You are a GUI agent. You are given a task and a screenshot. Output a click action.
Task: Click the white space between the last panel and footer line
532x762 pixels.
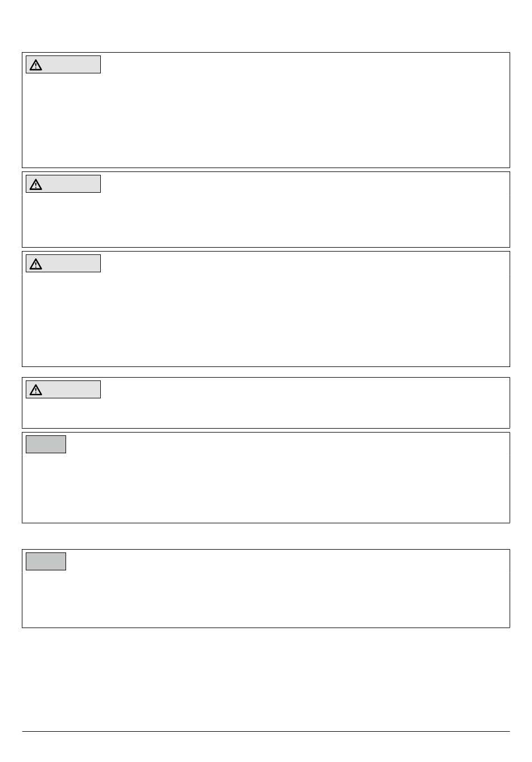point(266,679)
